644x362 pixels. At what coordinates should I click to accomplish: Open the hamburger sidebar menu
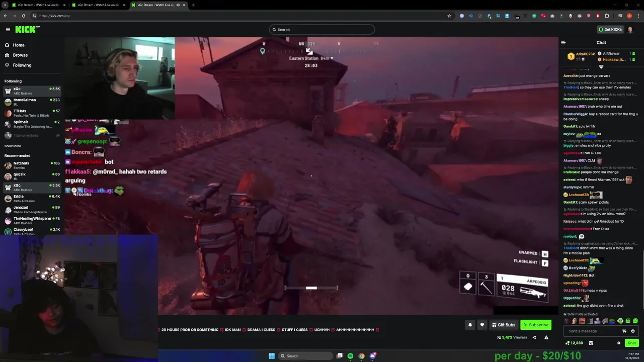(x=8, y=30)
